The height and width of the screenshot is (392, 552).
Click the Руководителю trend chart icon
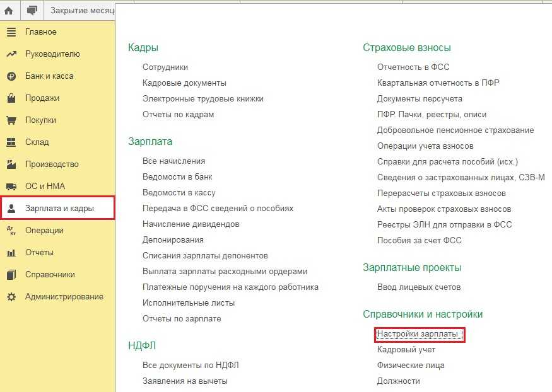[11, 54]
